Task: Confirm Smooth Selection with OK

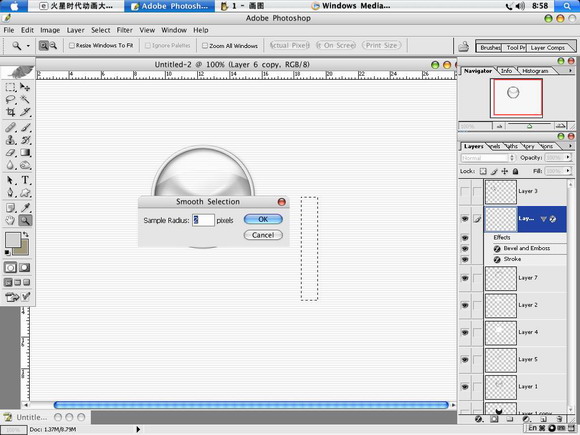Action: click(263, 219)
